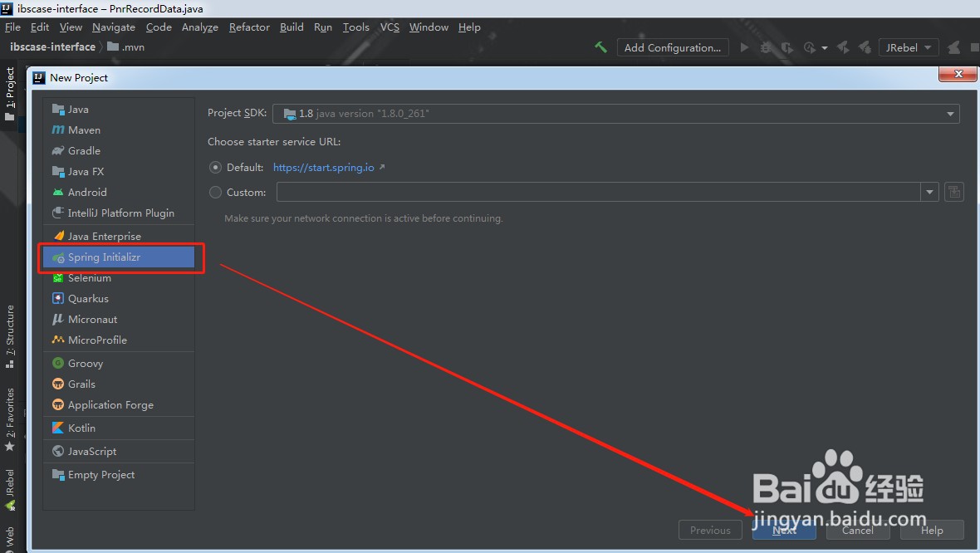Viewport: 980px width, 553px height.
Task: Click the Next button
Action: [x=784, y=530]
